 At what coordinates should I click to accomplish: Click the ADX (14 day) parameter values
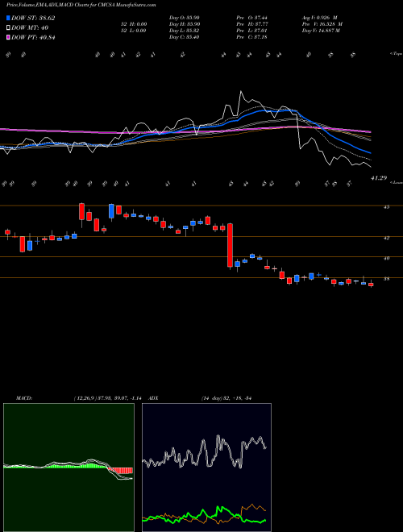coord(226,398)
